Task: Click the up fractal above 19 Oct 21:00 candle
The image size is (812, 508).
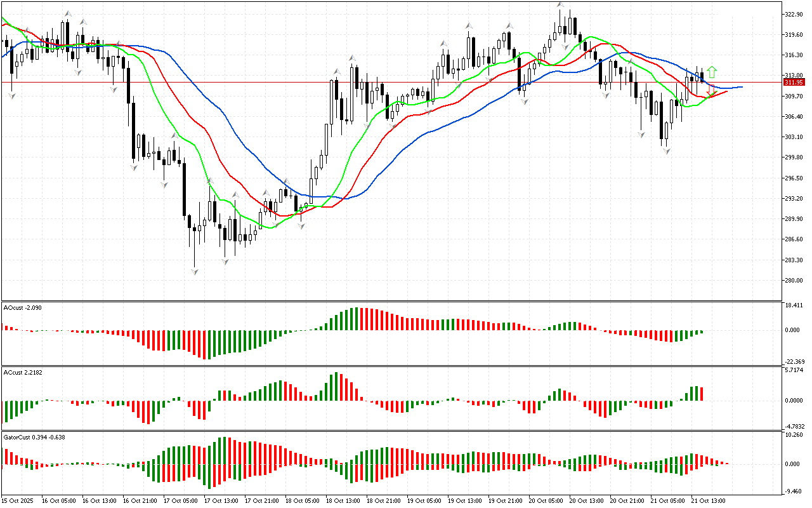Action: (x=508, y=26)
